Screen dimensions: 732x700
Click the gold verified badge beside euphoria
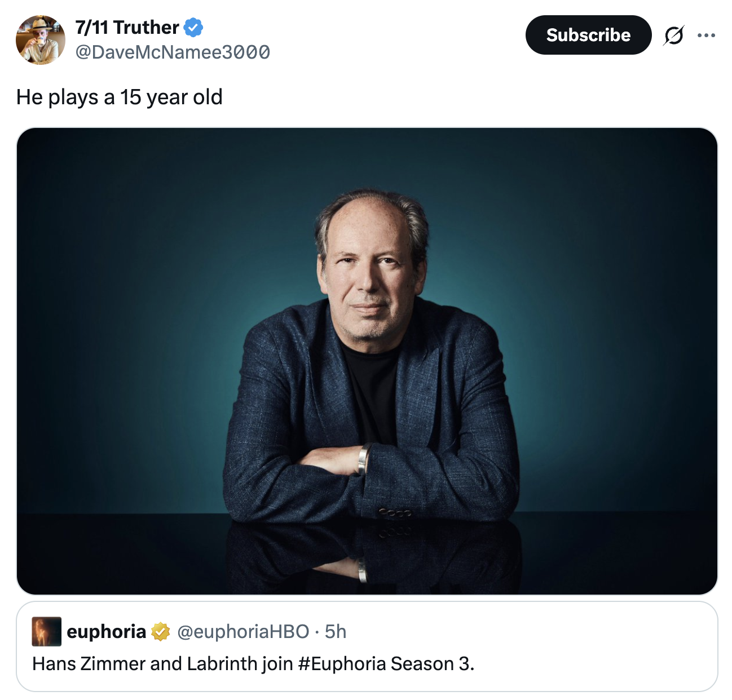(x=159, y=632)
